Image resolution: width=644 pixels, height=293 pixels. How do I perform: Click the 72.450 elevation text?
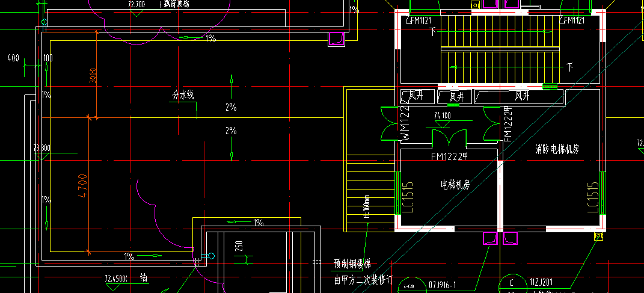tap(117, 278)
